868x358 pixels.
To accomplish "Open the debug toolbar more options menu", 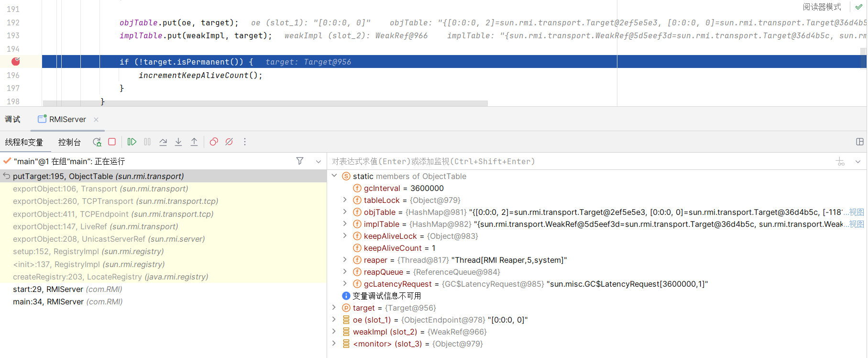I will tap(245, 142).
